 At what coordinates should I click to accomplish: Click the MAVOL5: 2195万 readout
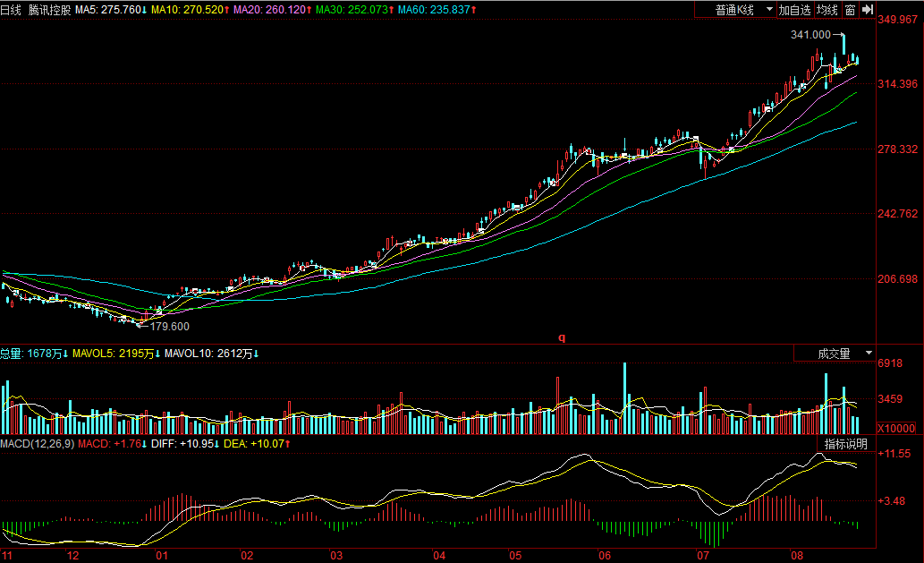coord(116,354)
